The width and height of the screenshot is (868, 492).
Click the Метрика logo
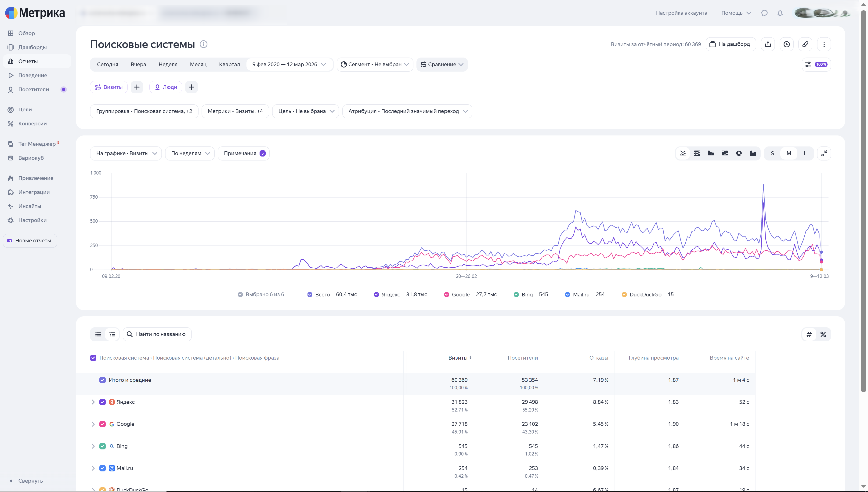click(35, 13)
